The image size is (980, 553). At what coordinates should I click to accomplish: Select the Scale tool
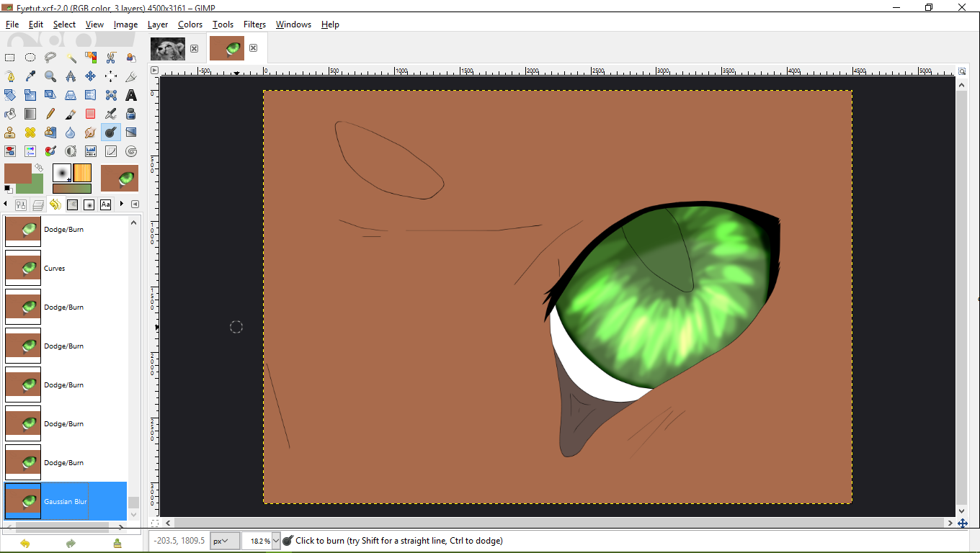[x=30, y=95]
